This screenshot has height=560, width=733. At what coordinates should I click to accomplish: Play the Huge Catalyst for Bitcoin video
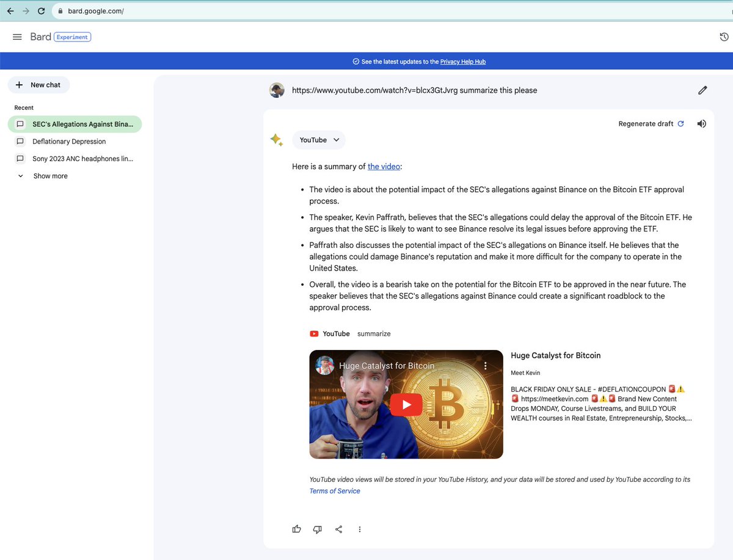coord(406,404)
